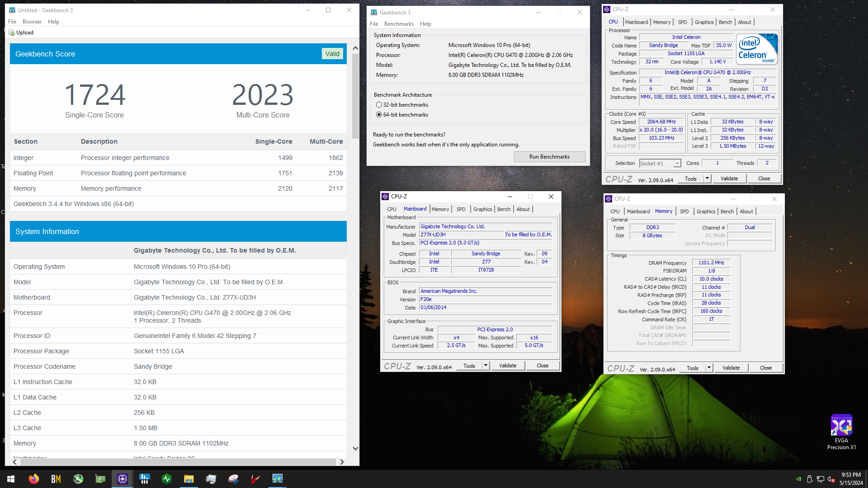Click the Multi-Core Score 2023
The width and height of the screenshot is (868, 488).
click(263, 94)
